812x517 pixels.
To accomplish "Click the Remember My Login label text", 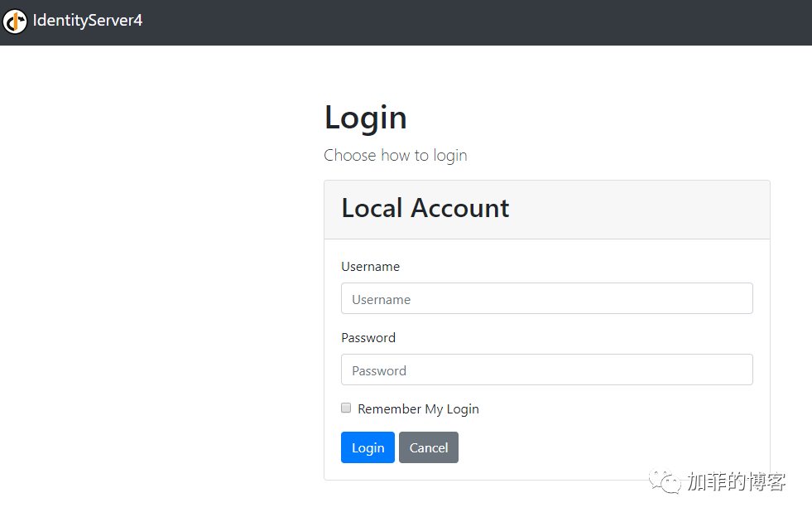I will click(419, 409).
